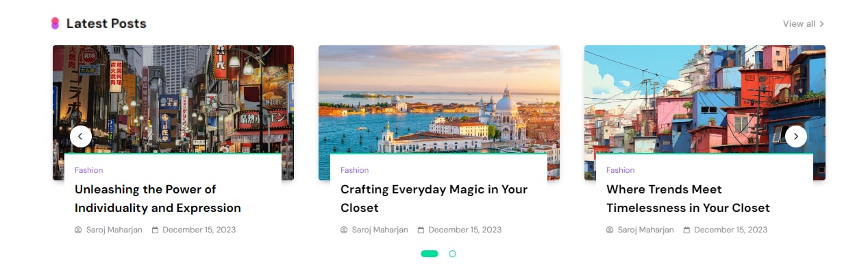Open the Unleashing the Power of Individuality post
This screenshot has width=868, height=275.
pyautogui.click(x=158, y=198)
